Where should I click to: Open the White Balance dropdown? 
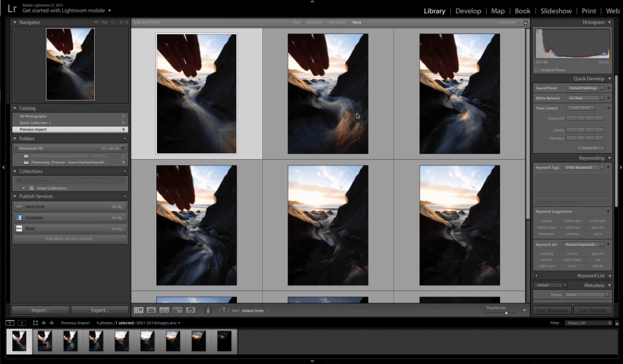click(585, 98)
